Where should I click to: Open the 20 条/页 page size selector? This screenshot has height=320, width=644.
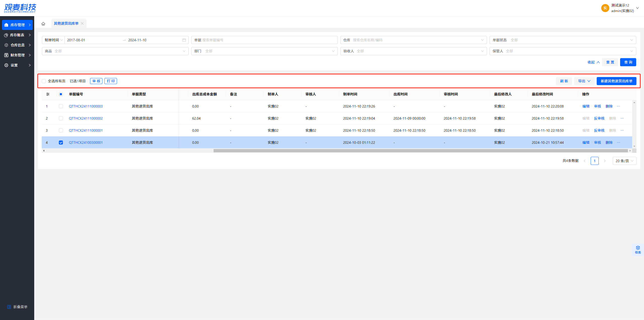624,161
